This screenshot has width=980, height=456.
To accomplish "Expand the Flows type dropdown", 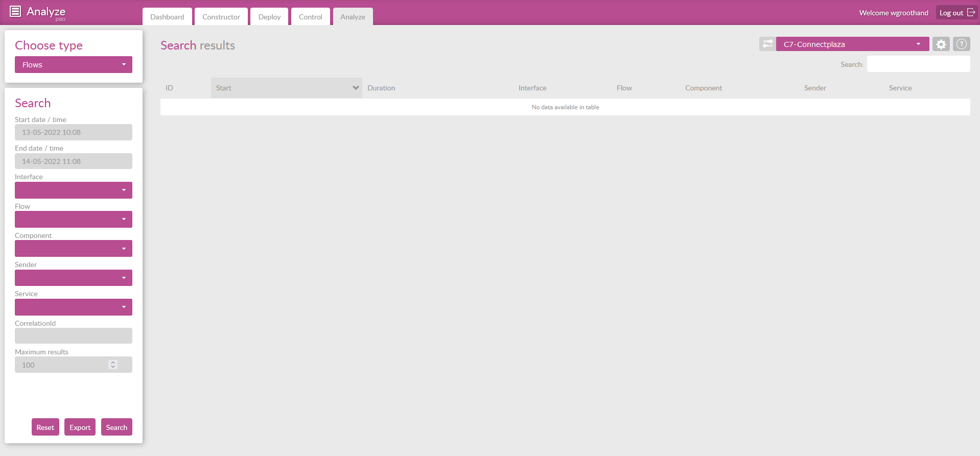I will click(74, 65).
